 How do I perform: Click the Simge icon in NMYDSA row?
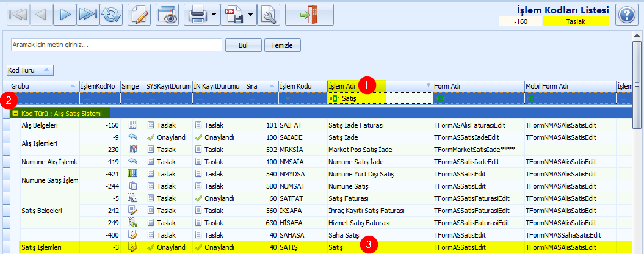coord(132,174)
